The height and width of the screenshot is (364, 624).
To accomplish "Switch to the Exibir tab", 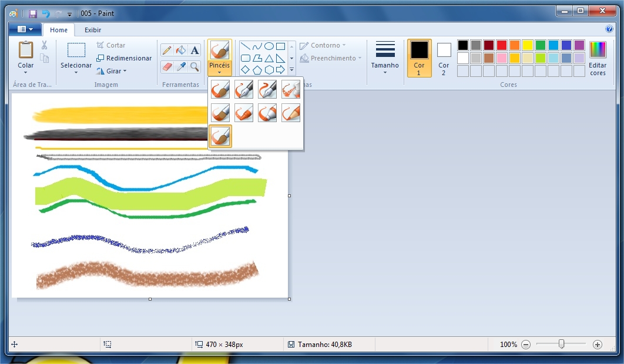I will click(x=92, y=29).
